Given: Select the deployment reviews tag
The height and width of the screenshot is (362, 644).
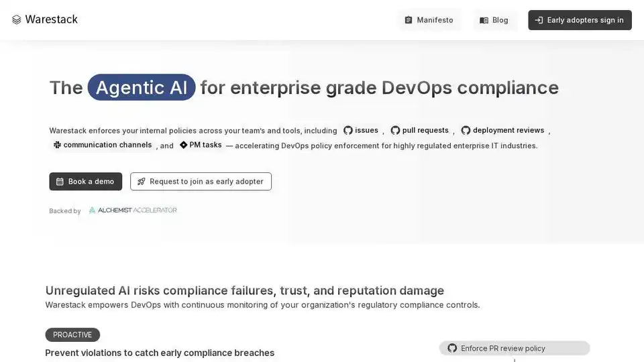Looking at the screenshot, I should coord(502,130).
